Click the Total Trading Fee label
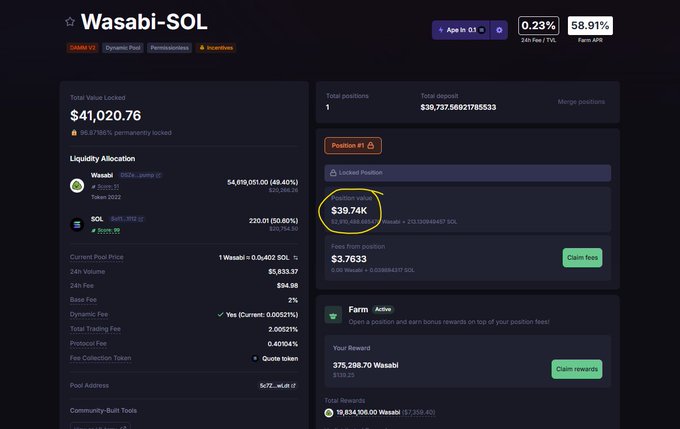This screenshot has height=429, width=680. click(x=95, y=329)
